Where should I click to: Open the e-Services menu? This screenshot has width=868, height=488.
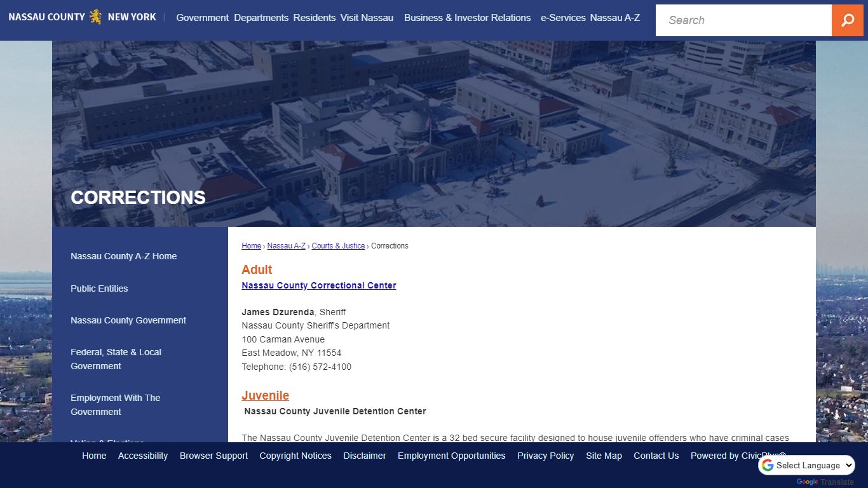coord(563,18)
